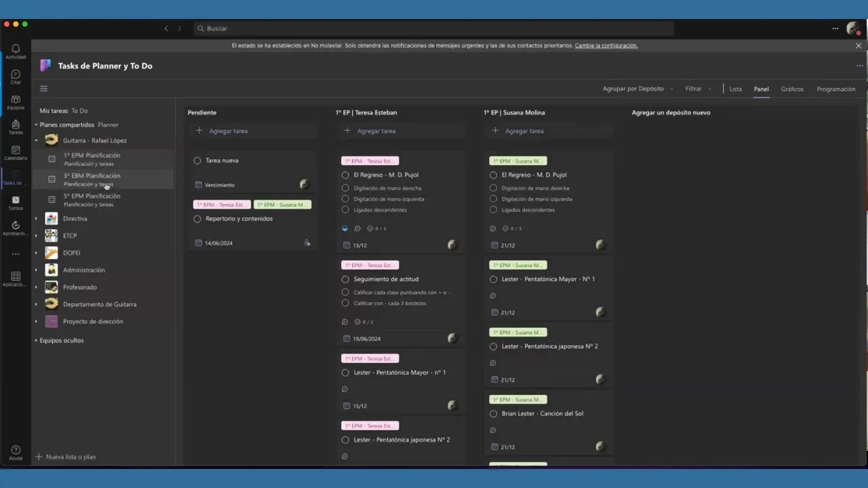Open Chat in the left rail
The width and height of the screenshot is (868, 488).
[16, 75]
